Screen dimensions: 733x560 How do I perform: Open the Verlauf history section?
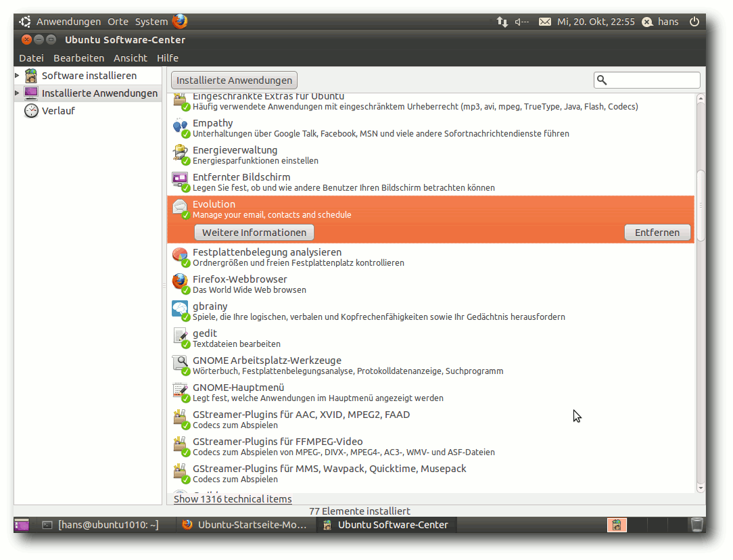click(x=58, y=111)
